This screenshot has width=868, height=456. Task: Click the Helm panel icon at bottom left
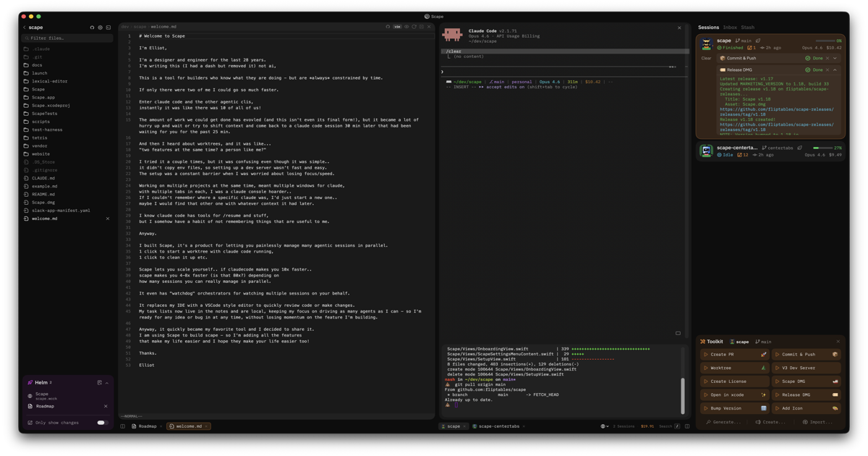pos(30,382)
